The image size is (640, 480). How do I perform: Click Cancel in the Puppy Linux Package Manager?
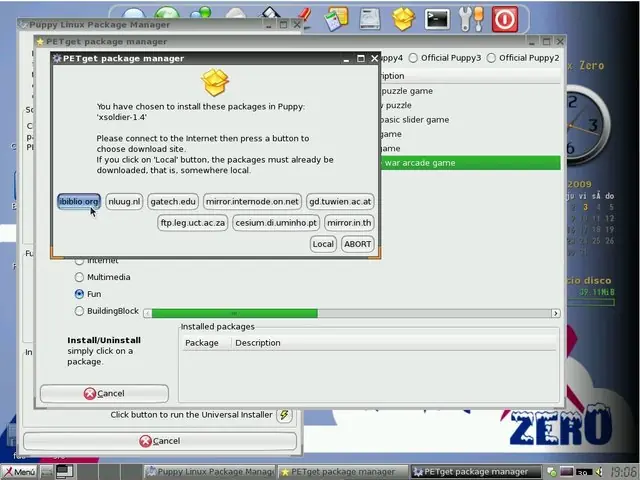(x=160, y=441)
